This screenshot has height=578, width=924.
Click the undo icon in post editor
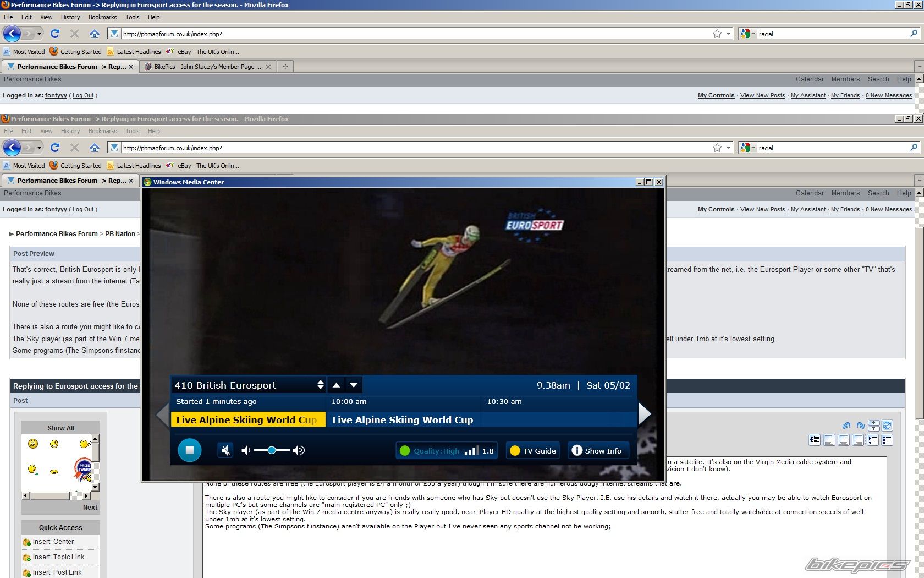846,426
